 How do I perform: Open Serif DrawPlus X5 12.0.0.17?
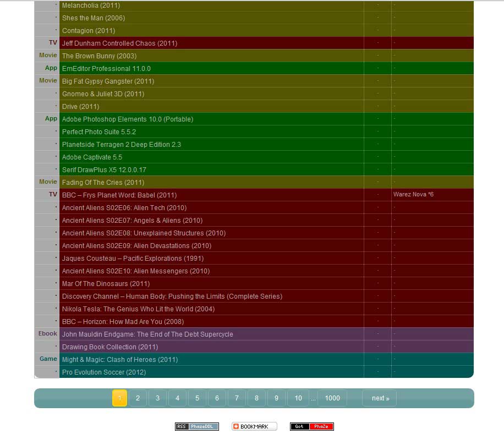(104, 169)
